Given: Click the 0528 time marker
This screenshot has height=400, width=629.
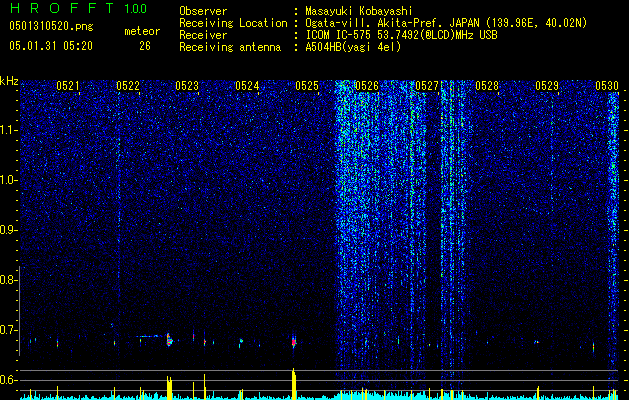Looking at the screenshot, I should pos(487,86).
